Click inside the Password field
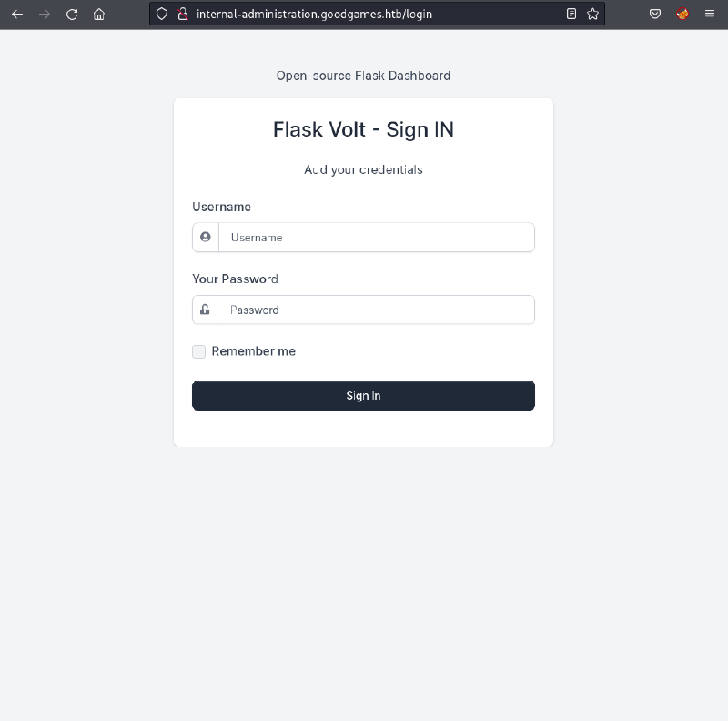Viewport: 728px width, 721px height. [376, 310]
